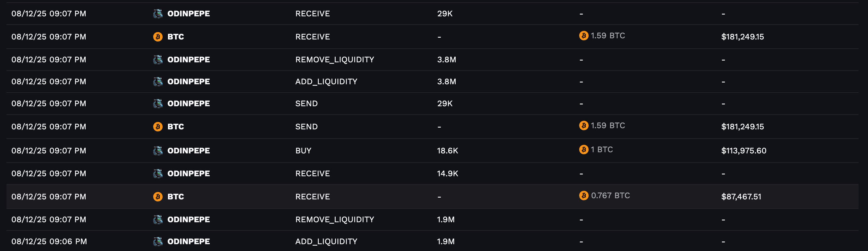Click the ODINPEPE icon in REMOVE_LIQUIDITY 1.9M row
The image size is (868, 251).
pyautogui.click(x=158, y=219)
